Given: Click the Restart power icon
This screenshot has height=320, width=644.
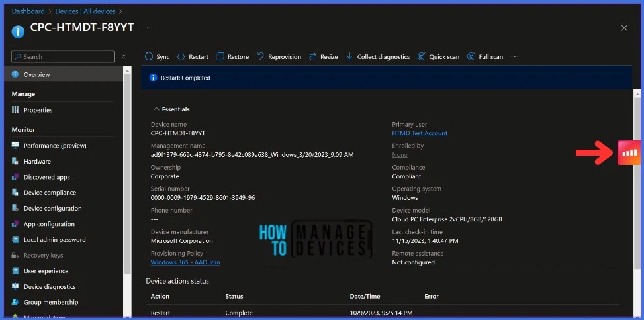Looking at the screenshot, I should click(181, 57).
